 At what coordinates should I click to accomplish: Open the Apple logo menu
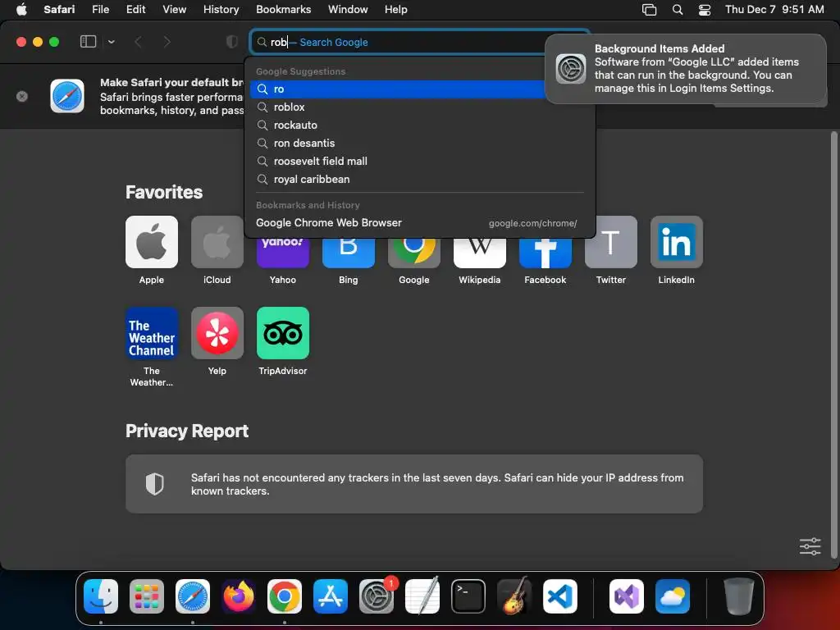(21, 9)
